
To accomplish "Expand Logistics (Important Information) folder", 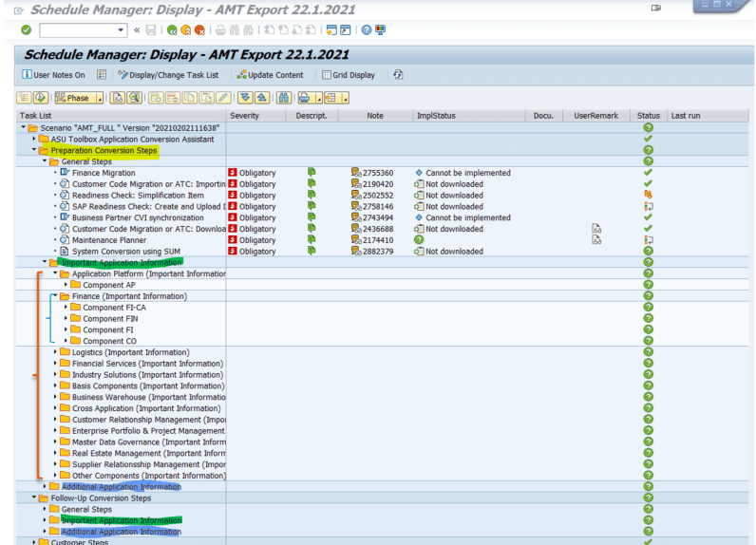I will [x=55, y=352].
